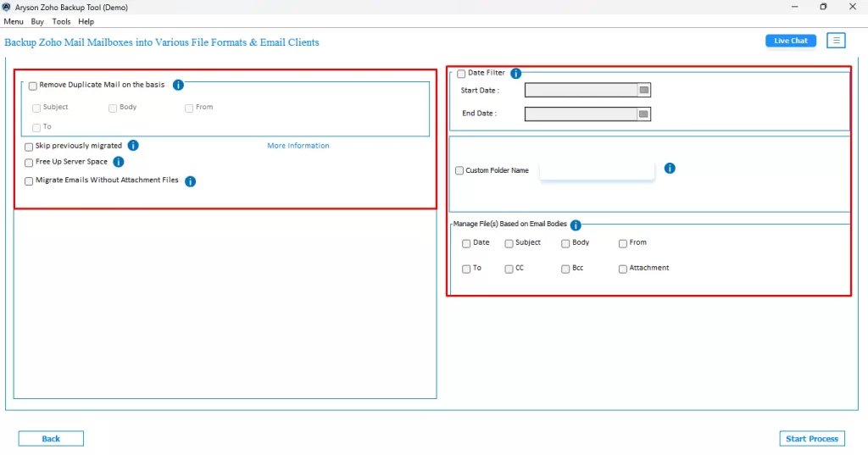Check From under Manage Files section
This screenshot has height=455, width=868.
click(x=623, y=243)
